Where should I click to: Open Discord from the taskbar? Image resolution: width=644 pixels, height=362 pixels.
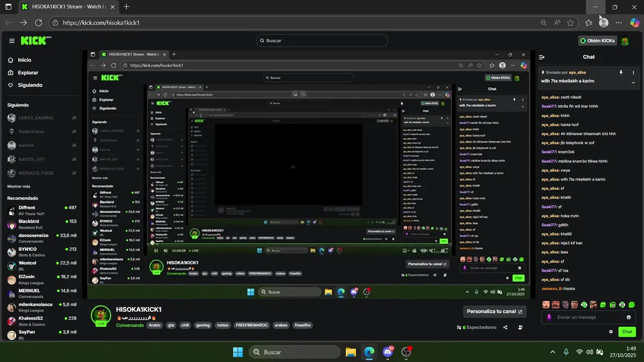pos(388,352)
